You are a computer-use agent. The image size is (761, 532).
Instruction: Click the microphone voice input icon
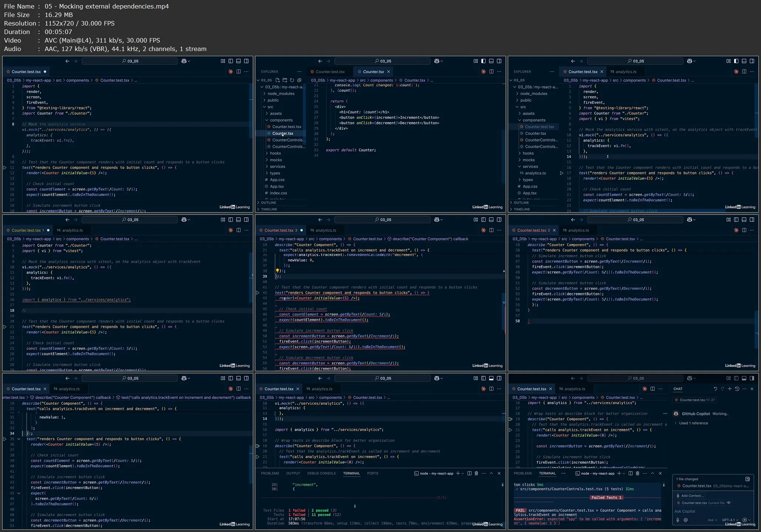click(x=678, y=520)
